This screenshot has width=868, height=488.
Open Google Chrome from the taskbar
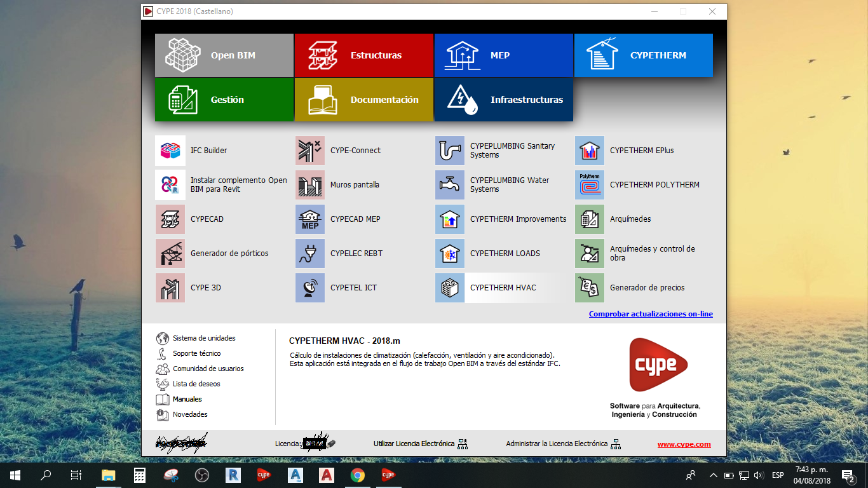click(357, 475)
